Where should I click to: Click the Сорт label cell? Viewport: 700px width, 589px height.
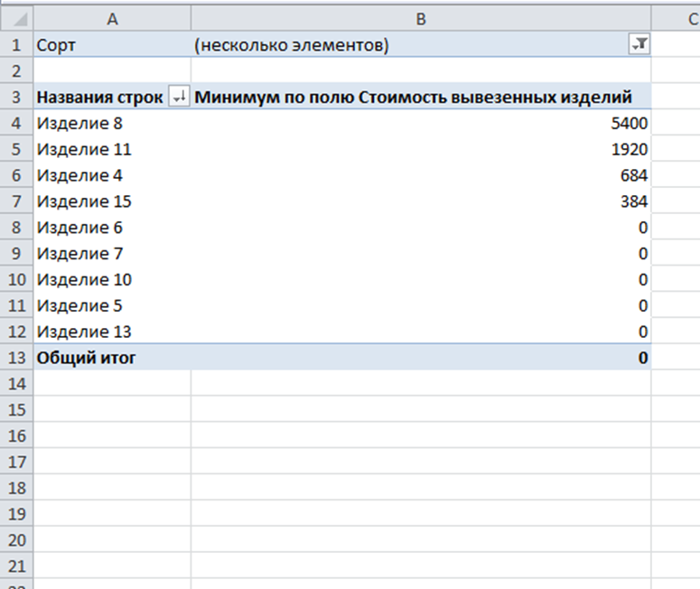point(113,44)
